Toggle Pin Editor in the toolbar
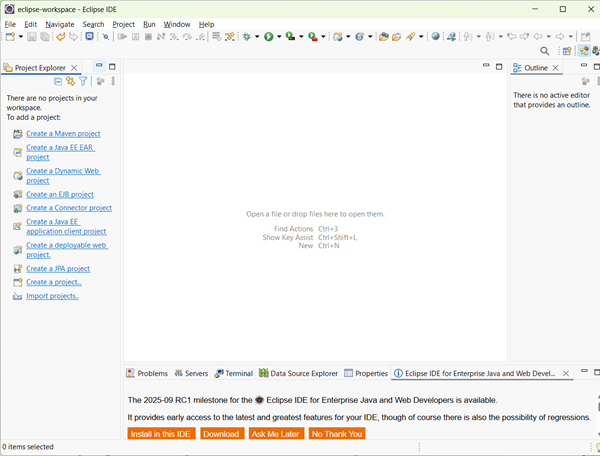Screen dimensions: 600x456 [x=585, y=37]
